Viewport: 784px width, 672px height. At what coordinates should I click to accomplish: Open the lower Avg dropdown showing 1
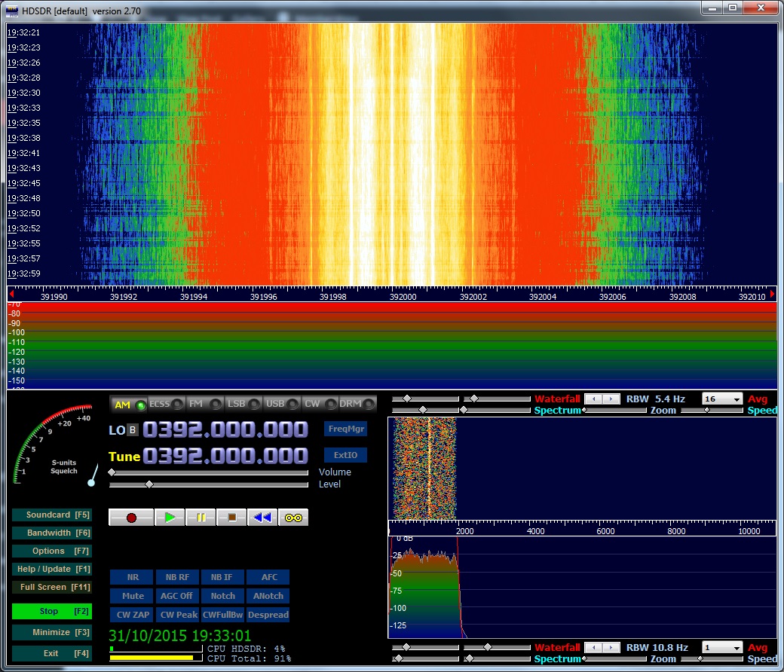[x=722, y=648]
